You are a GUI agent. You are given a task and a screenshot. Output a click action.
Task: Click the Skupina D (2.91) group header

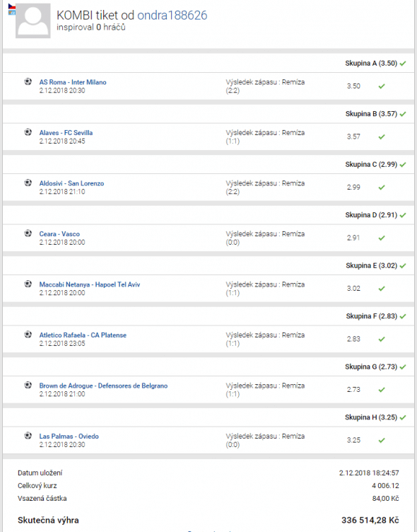371,215
